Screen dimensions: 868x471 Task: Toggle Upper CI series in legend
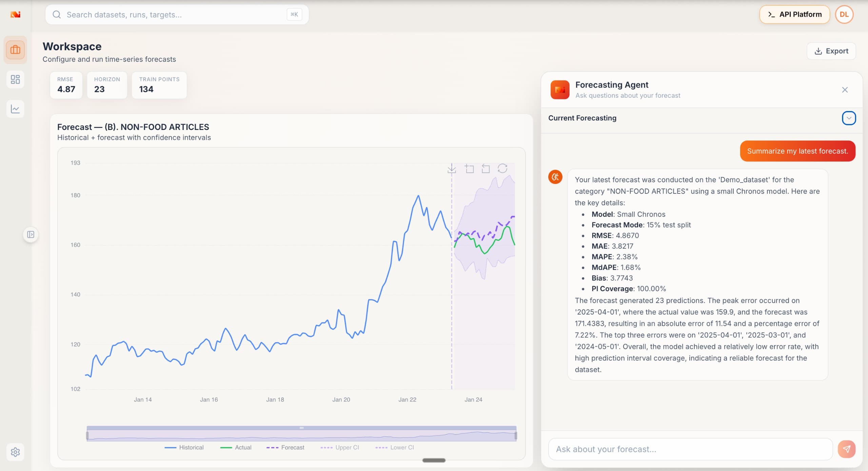340,448
